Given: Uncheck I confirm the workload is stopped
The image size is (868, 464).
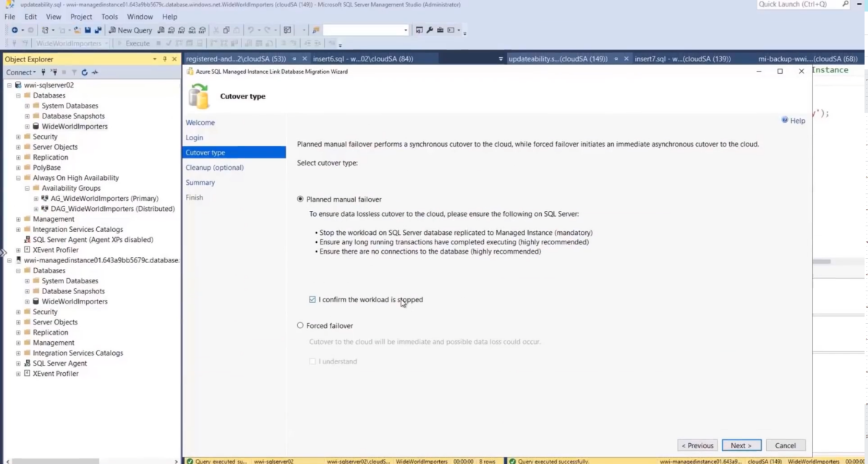Looking at the screenshot, I should (x=312, y=299).
